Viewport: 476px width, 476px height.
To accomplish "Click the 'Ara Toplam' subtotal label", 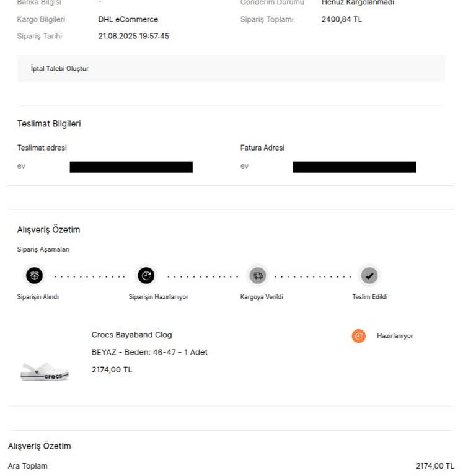I will tap(27, 466).
